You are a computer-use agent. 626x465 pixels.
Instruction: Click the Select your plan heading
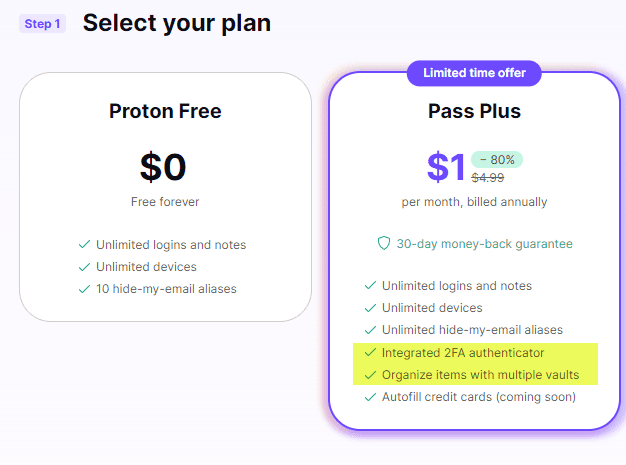177,22
